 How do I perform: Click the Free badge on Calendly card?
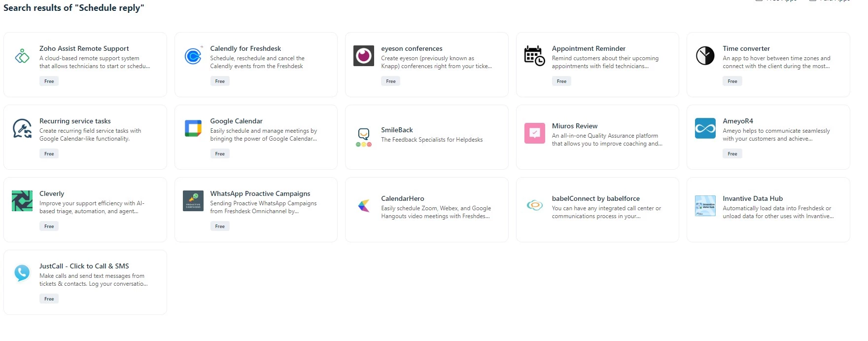tap(220, 81)
